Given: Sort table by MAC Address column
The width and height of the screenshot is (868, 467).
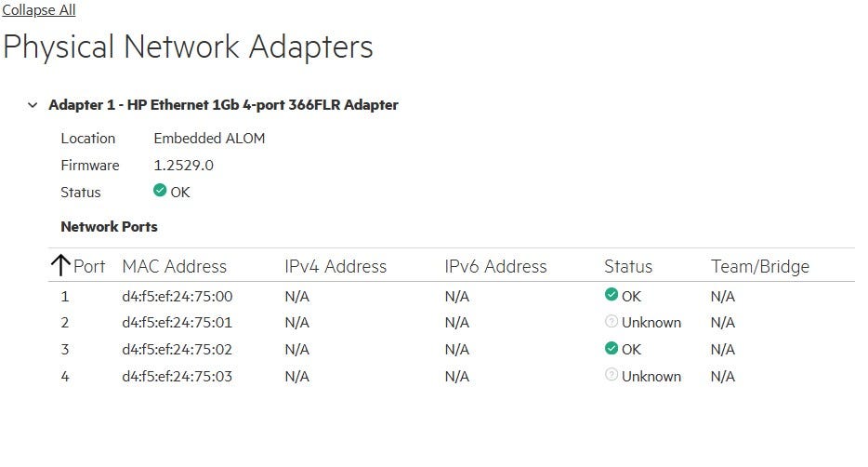Looking at the screenshot, I should [x=175, y=266].
